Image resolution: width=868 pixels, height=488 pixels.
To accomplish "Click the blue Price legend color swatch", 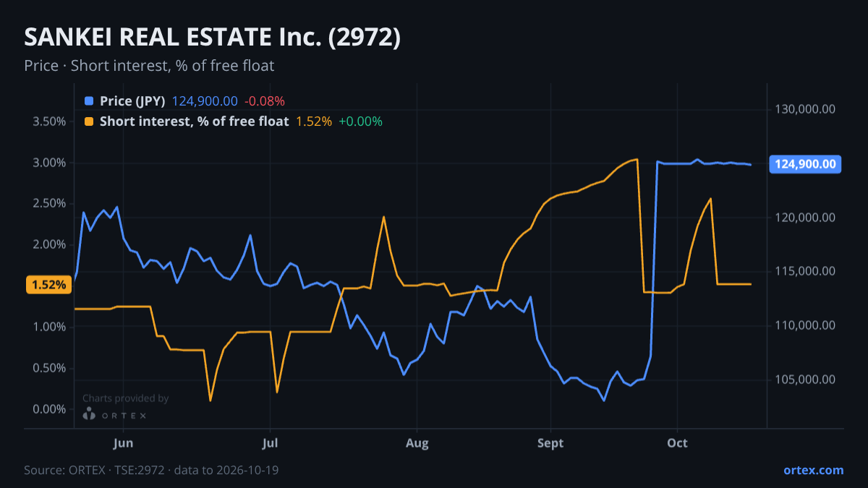I will point(89,101).
